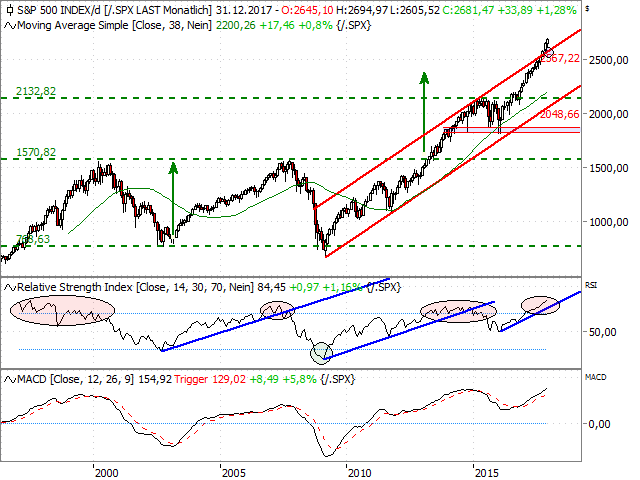Screen dimensions: 640x480
Task: Click the +1,28% change value
Action: click(x=557, y=10)
